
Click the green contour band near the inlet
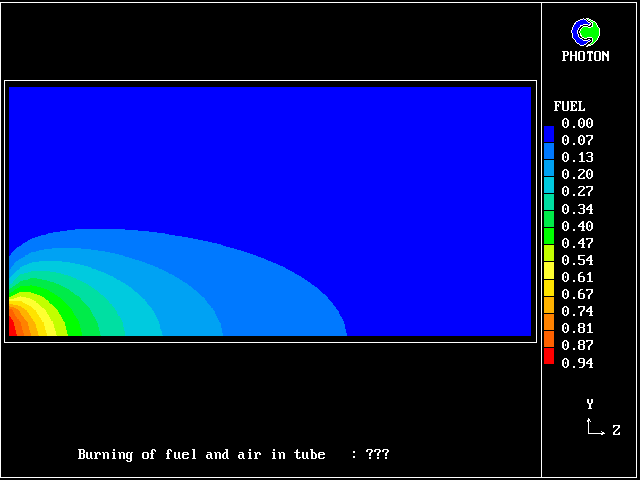(80, 318)
